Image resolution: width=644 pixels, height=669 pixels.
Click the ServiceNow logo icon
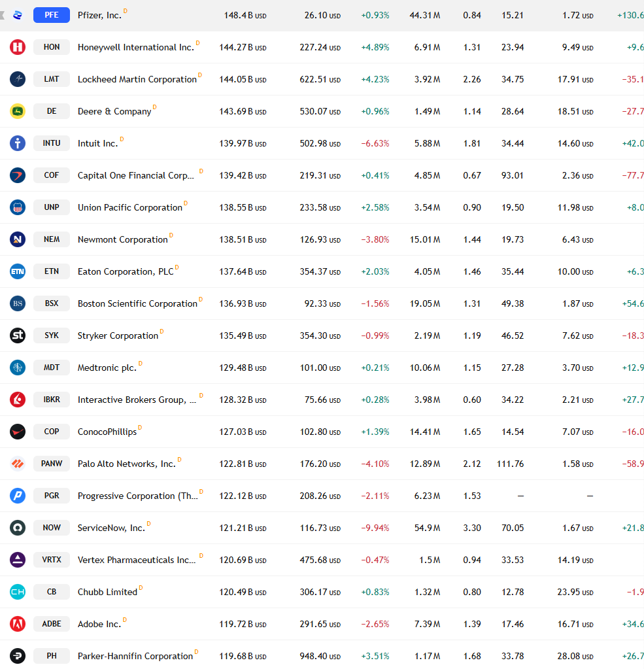click(x=18, y=528)
